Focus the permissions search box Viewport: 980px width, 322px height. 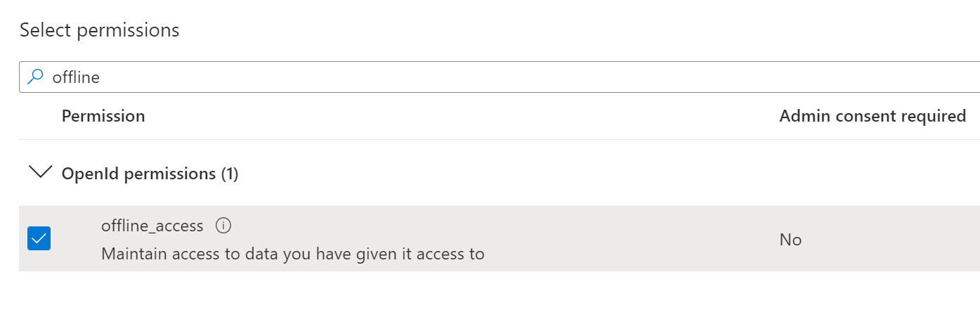tap(492, 77)
